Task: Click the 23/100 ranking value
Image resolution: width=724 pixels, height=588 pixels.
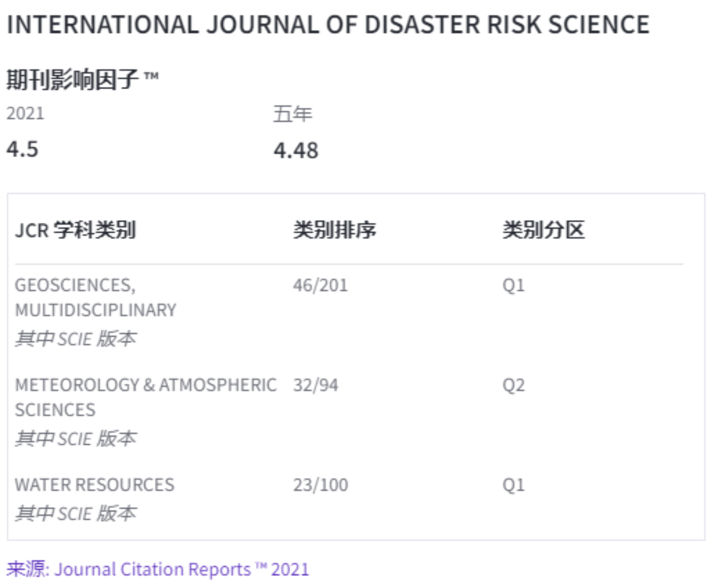Action: [320, 485]
